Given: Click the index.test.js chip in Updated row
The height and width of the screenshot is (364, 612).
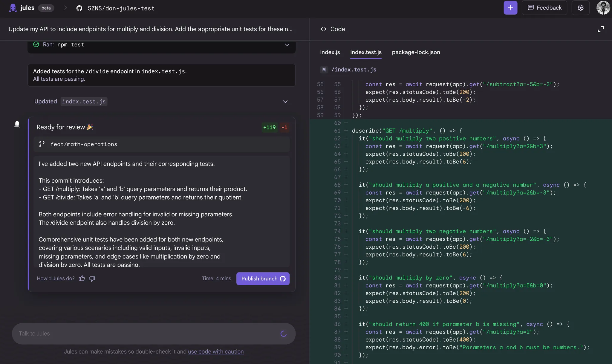Looking at the screenshot, I should pyautogui.click(x=84, y=102).
